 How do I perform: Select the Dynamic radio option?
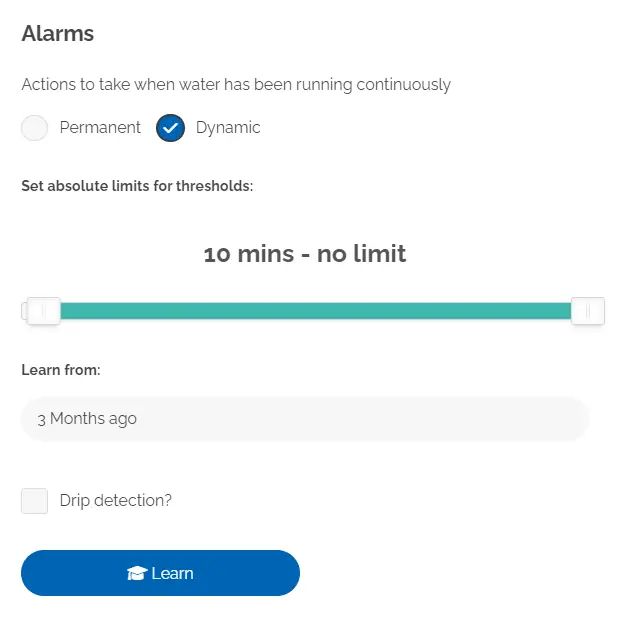pos(170,128)
